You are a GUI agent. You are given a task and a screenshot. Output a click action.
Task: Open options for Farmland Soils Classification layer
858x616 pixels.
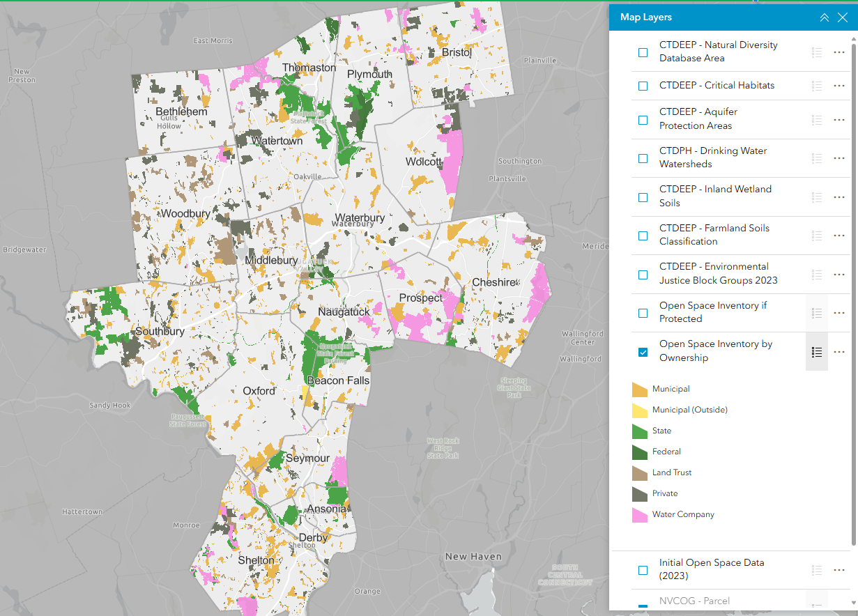click(839, 236)
